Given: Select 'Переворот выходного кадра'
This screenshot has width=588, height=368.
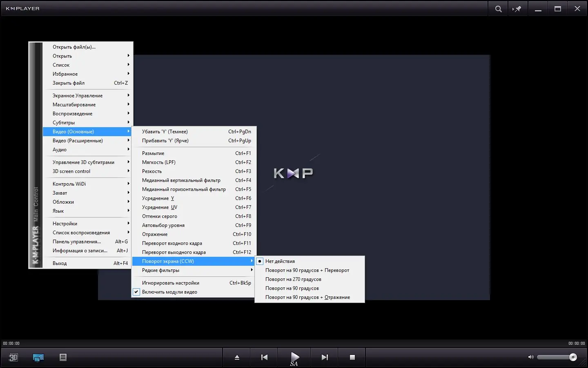Looking at the screenshot, I should (194, 252).
